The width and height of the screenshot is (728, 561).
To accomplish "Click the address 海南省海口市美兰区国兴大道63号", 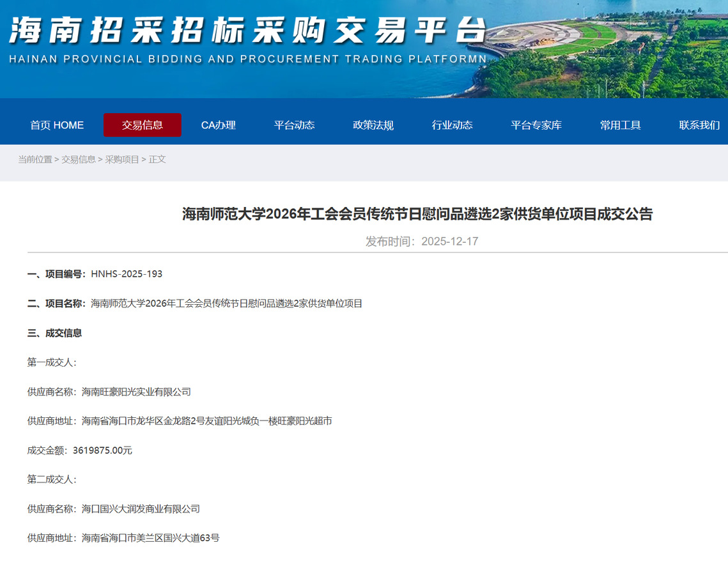I will (x=150, y=538).
